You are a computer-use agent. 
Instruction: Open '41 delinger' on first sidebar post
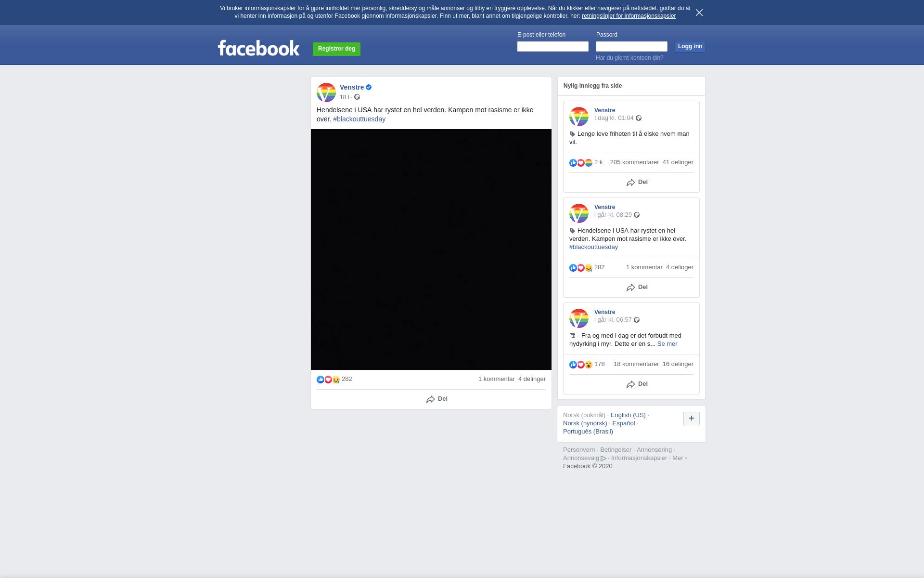pyautogui.click(x=678, y=162)
